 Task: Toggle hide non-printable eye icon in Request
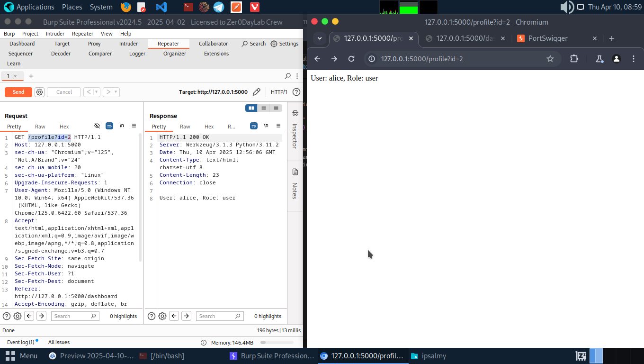click(x=97, y=126)
